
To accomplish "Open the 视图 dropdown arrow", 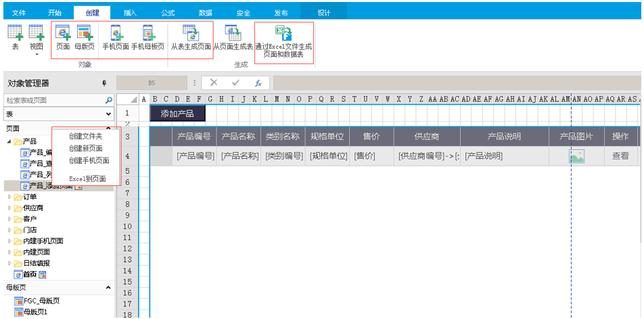I will pos(36,55).
